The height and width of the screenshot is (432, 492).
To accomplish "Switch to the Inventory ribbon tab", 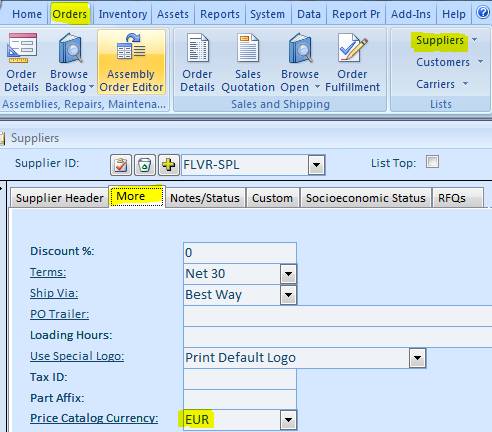I will point(123,14).
